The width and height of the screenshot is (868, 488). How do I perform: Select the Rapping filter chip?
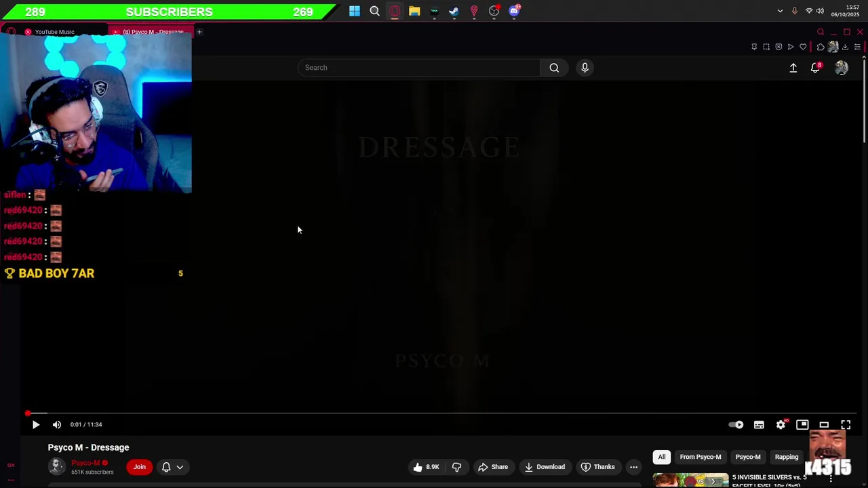coord(787,457)
